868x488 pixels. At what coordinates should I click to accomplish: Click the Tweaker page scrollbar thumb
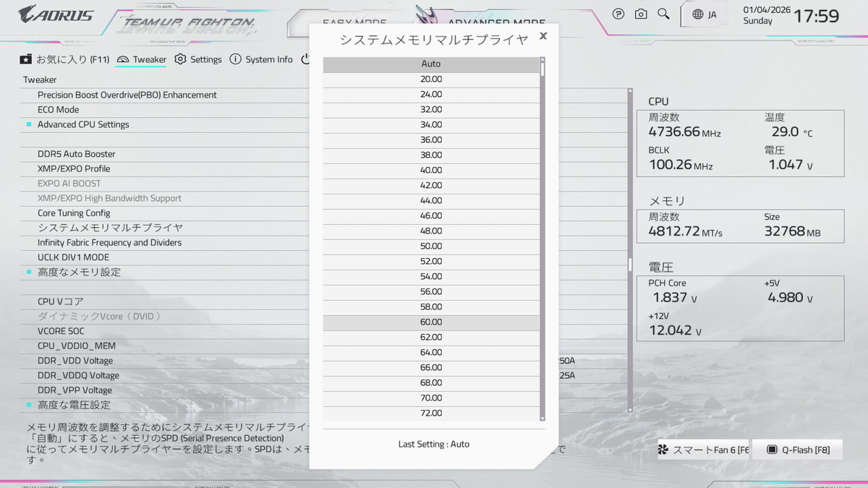point(629,264)
